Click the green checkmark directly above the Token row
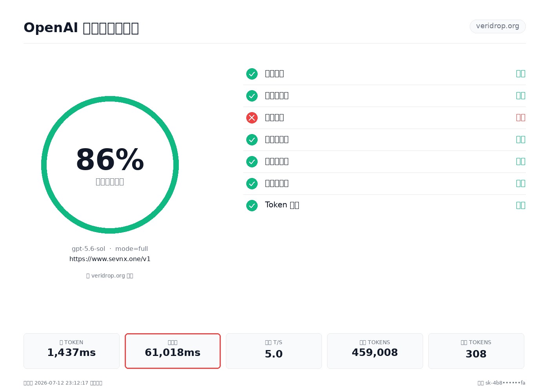Viewport: 549px width, 392px height. pyautogui.click(x=252, y=183)
